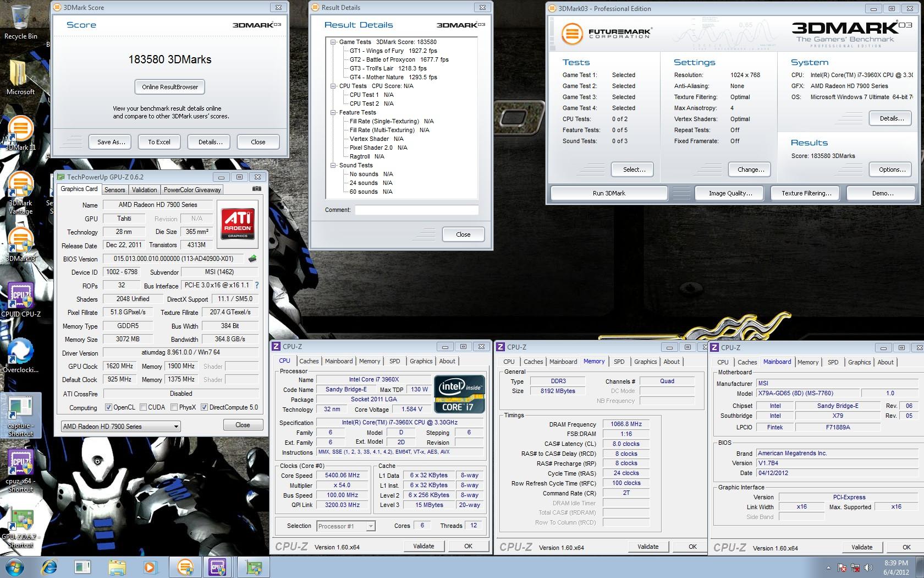Switch to the Sensors tab in GPU-Z
Screen dimensions: 924x578
coord(115,189)
